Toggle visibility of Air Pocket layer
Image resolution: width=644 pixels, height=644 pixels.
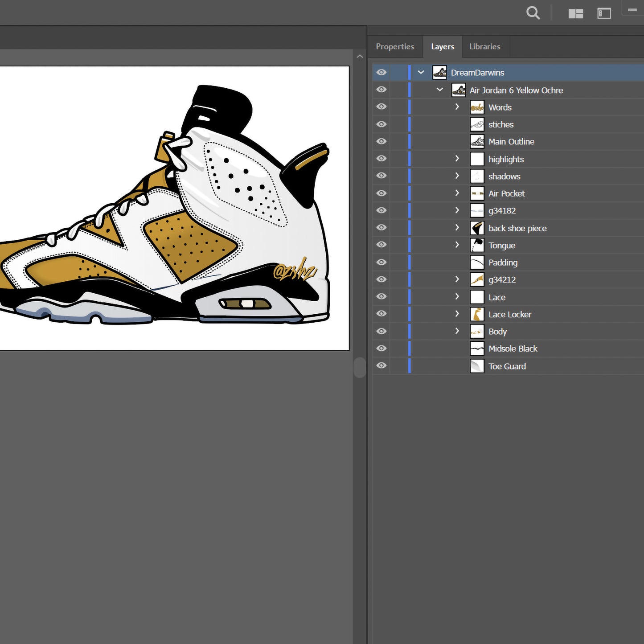coord(381,193)
